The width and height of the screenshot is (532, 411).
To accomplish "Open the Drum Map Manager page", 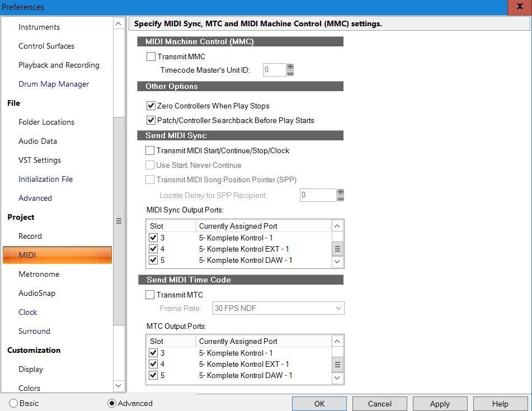I will pyautogui.click(x=54, y=84).
